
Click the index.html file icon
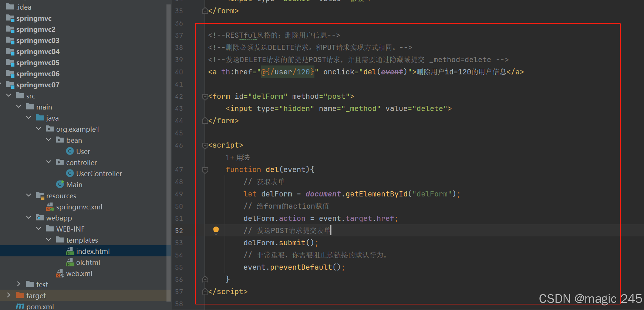[70, 251]
